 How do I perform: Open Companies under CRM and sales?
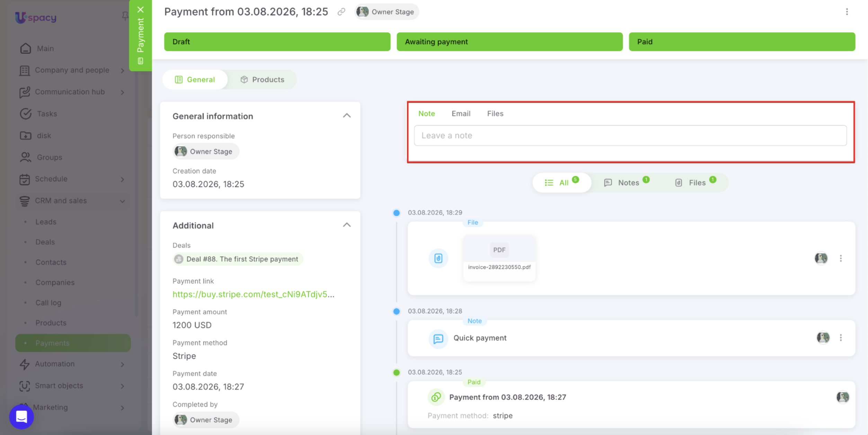click(55, 283)
